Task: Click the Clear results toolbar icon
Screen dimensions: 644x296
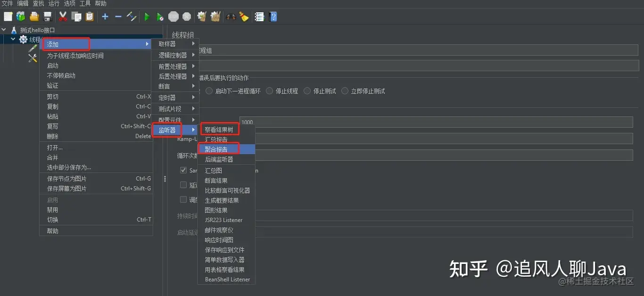Action: 202,17
